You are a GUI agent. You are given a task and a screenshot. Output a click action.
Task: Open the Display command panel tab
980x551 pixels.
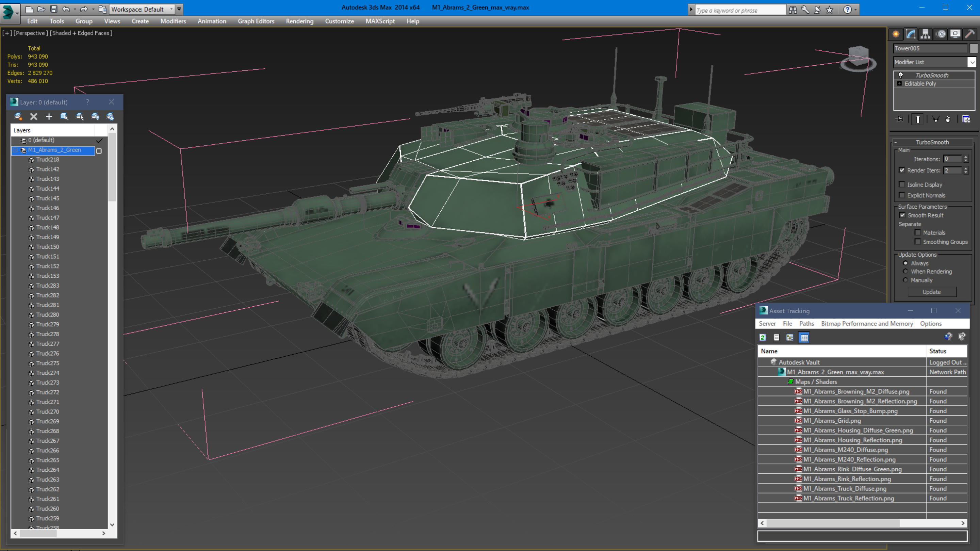pos(955,34)
